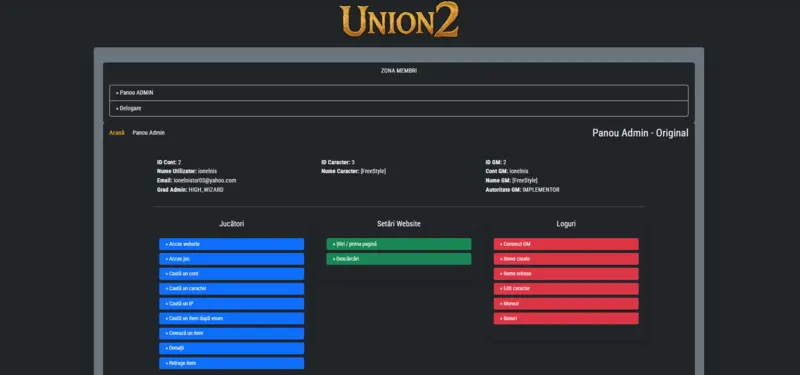The width and height of the screenshot is (800, 375).
Task: Click the green Descărcări button
Action: click(399, 259)
